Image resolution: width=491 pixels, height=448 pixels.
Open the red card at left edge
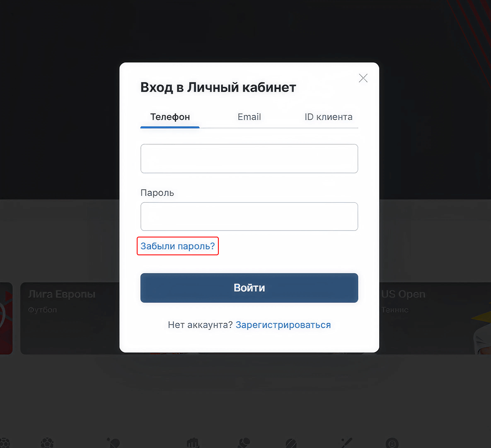click(x=6, y=318)
